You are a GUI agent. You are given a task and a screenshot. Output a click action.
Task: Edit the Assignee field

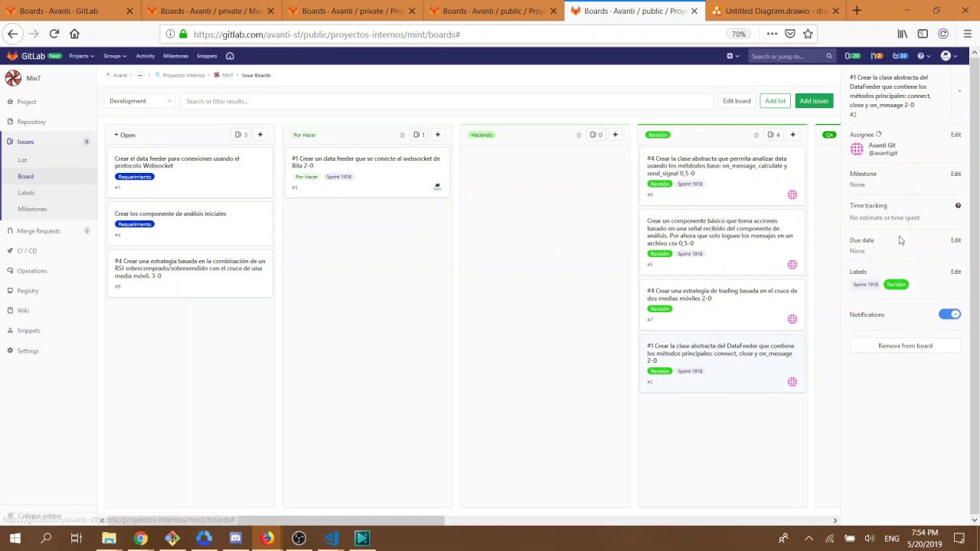tap(955, 135)
